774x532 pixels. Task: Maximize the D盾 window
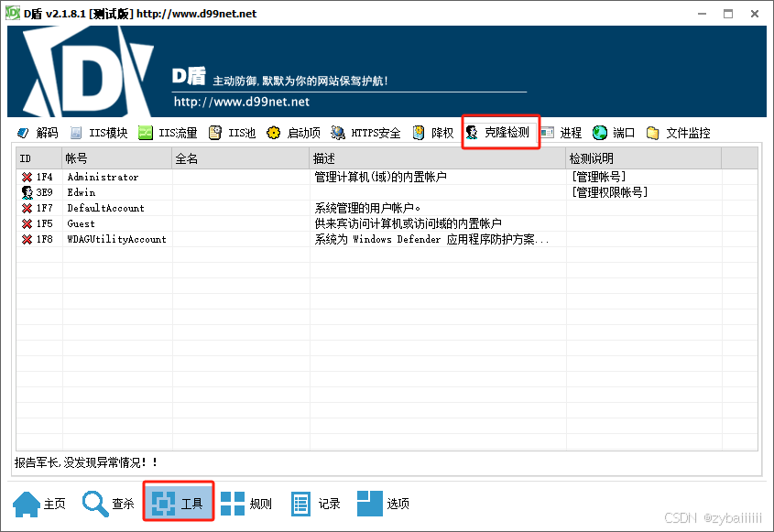pyautogui.click(x=728, y=14)
